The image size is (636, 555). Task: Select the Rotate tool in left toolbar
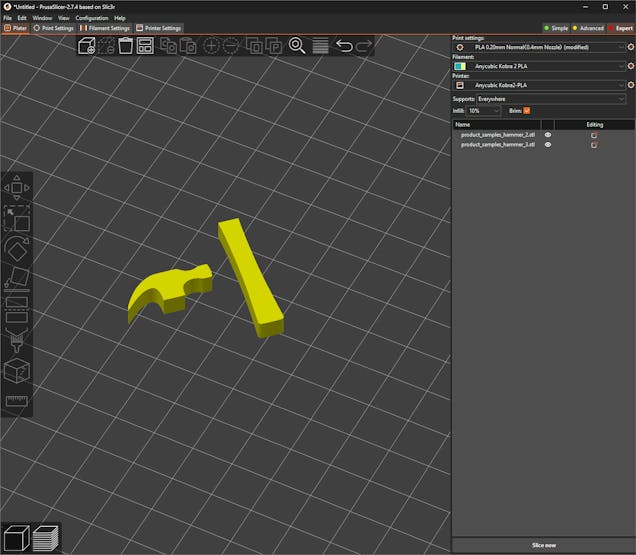(x=17, y=246)
